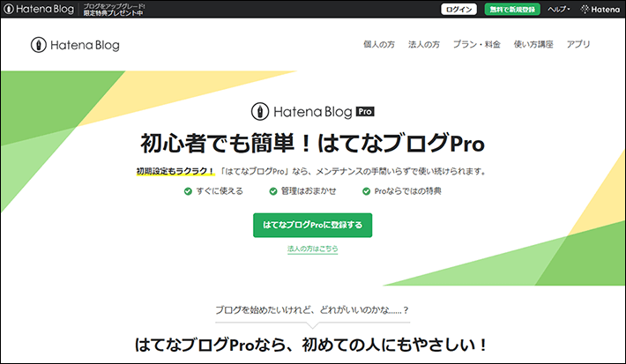The image size is (626, 364).
Task: Click the text Proならではの特典
Action: point(407,191)
